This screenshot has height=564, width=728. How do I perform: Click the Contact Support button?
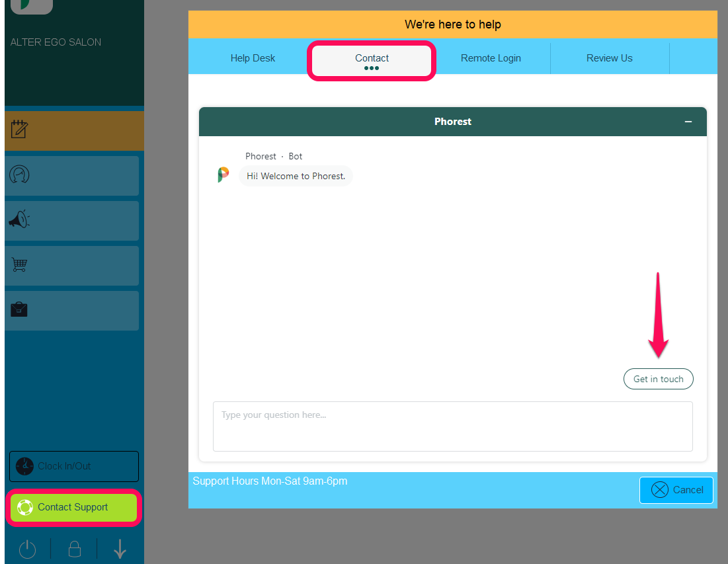74,507
